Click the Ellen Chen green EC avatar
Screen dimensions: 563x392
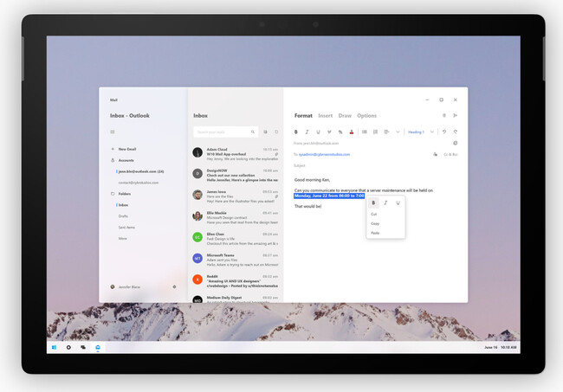pyautogui.click(x=197, y=237)
